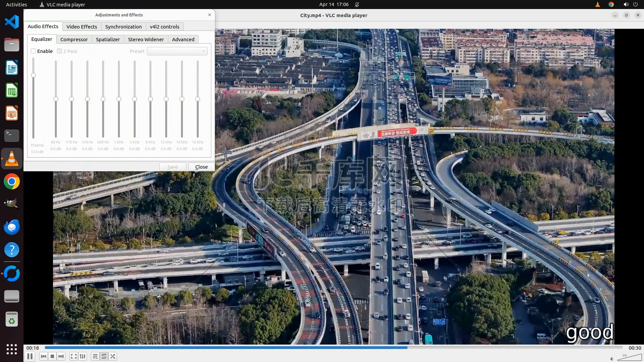Adjust the 60 Hz band slider
Image resolution: width=644 pixels, height=362 pixels.
pyautogui.click(x=56, y=99)
